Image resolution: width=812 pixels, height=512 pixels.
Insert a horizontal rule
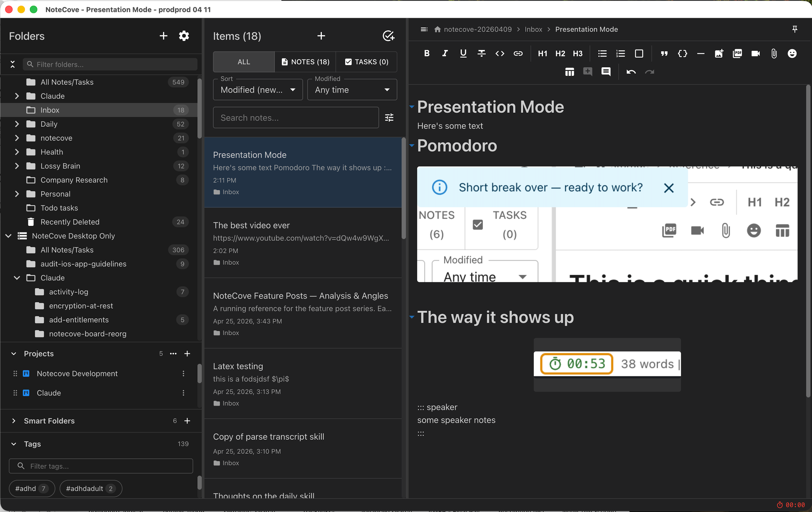[x=700, y=53]
